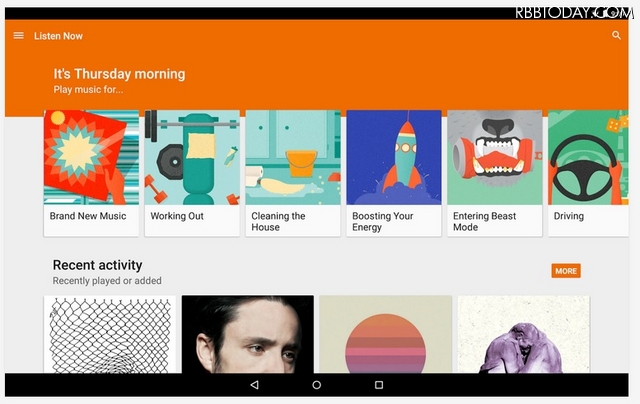The image size is (640, 404).
Task: Click the MORE button in Recent activity
Action: click(566, 271)
